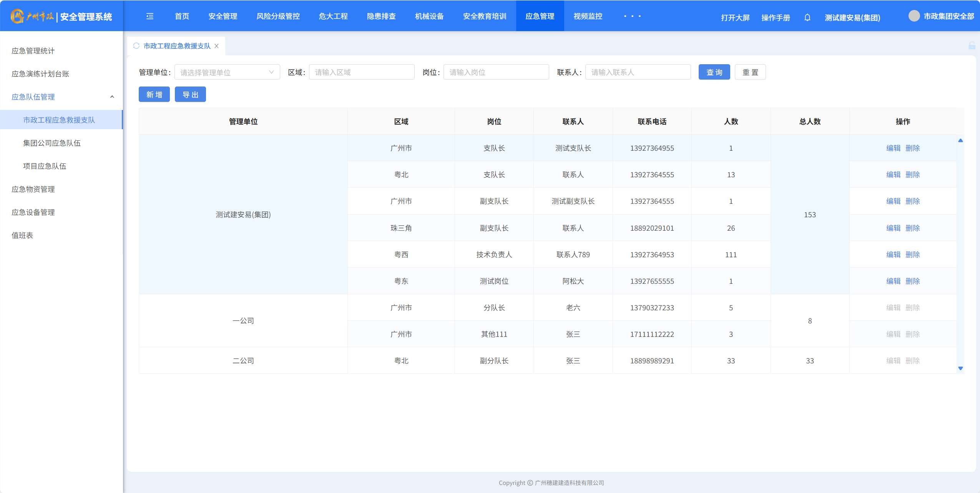
Task: Open the three-dots more menu
Action: point(632,16)
